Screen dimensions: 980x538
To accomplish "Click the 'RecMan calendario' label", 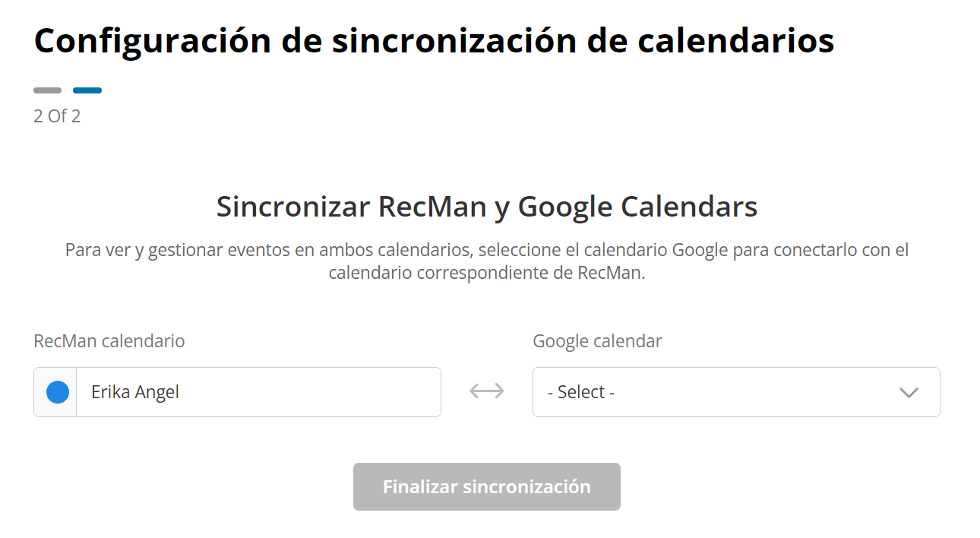I will coord(109,341).
